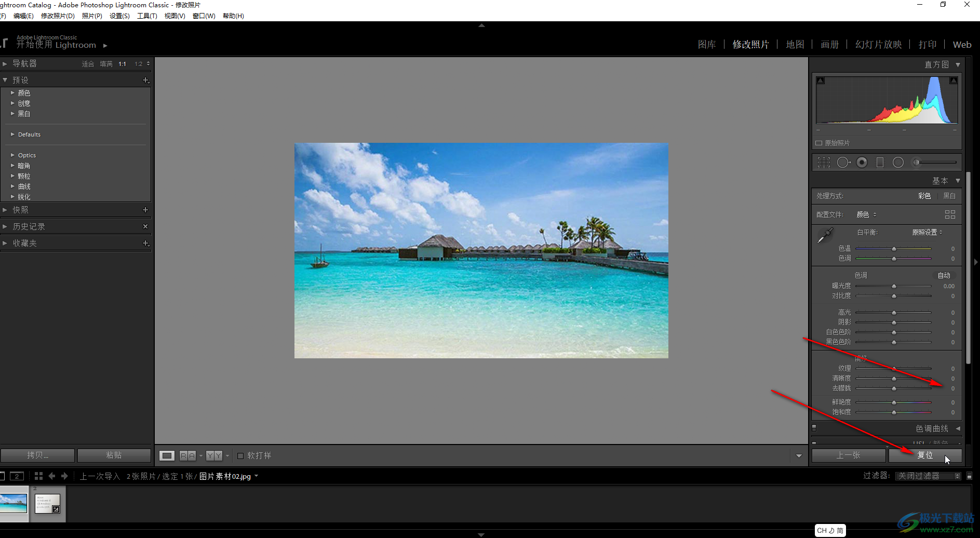Expand the Tone Curve panel
Screen dimensions: 980x538
[x=958, y=428]
